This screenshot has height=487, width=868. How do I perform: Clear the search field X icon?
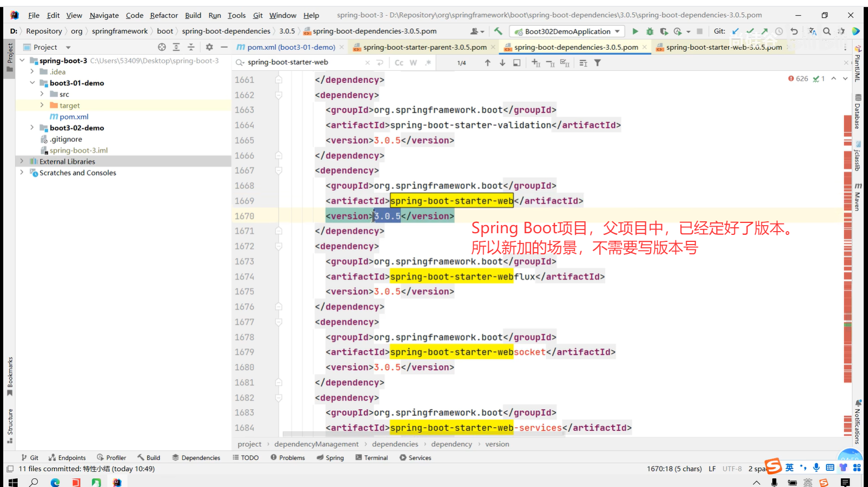(x=368, y=63)
